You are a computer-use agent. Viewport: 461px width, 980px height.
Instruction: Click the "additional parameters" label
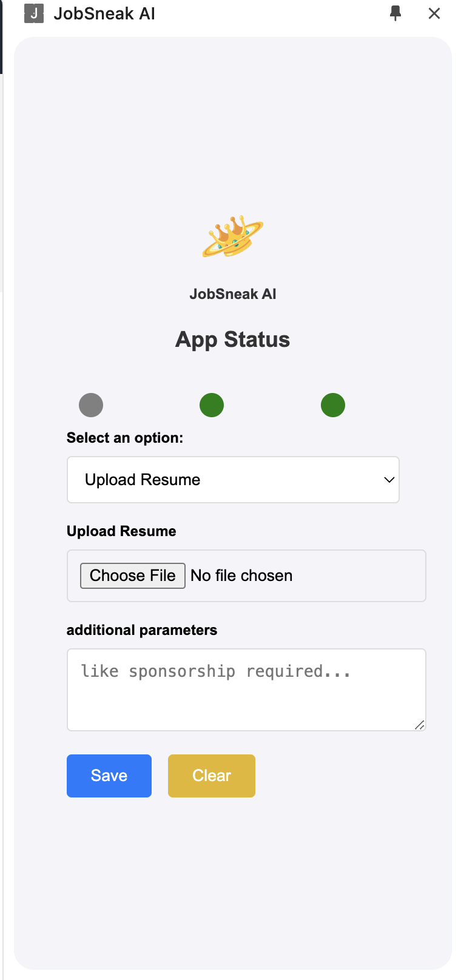tap(142, 630)
